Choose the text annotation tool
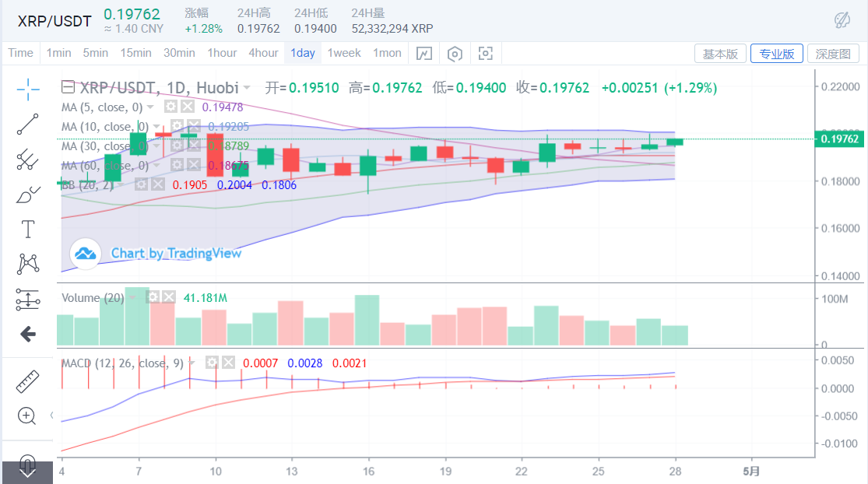Viewport: 868px width, 484px height. tap(28, 229)
